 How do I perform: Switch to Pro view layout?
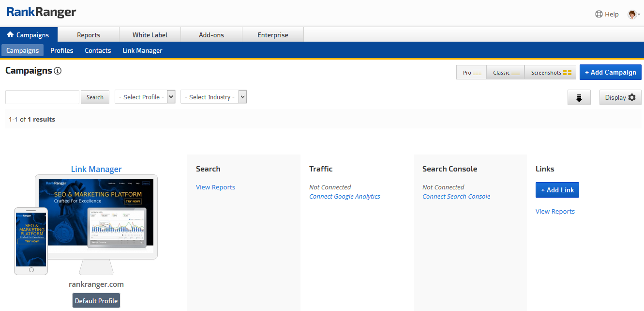(471, 73)
